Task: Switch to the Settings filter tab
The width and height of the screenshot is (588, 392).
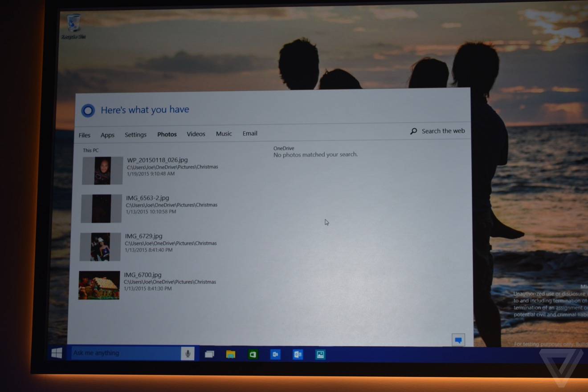Action: [135, 135]
